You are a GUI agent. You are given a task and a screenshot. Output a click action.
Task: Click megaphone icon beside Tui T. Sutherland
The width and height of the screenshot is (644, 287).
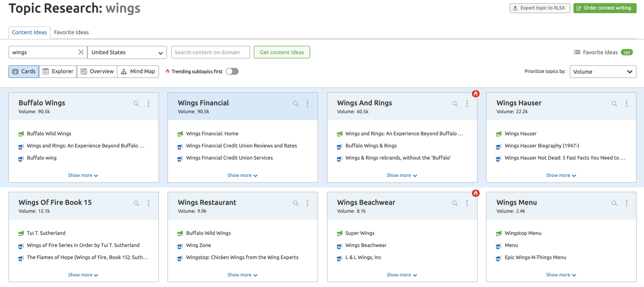coord(21,233)
